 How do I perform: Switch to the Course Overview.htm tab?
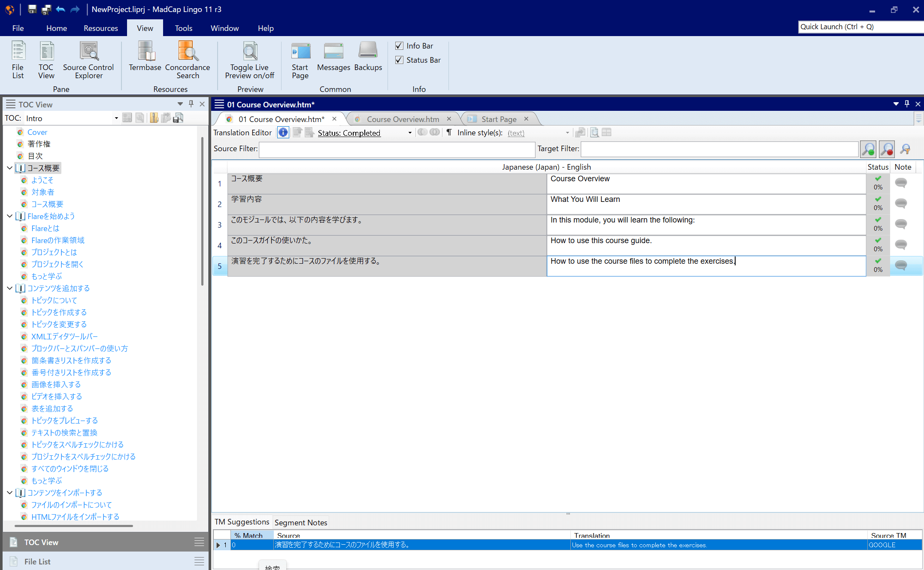click(403, 119)
